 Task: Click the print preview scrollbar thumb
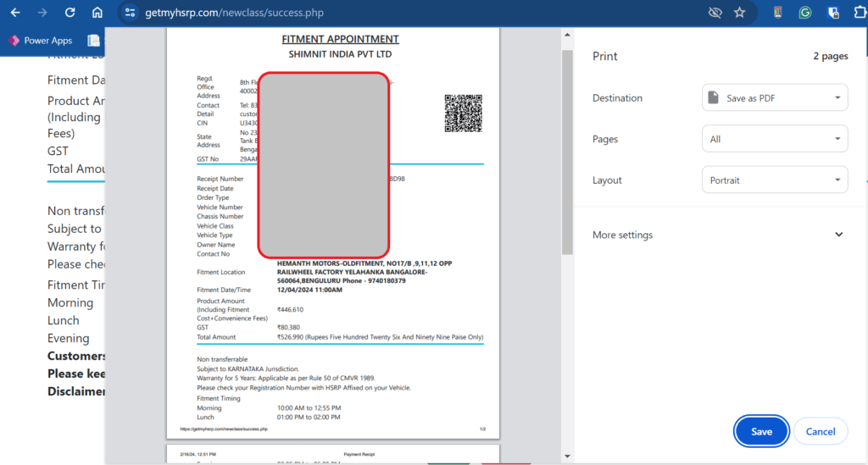pyautogui.click(x=567, y=152)
